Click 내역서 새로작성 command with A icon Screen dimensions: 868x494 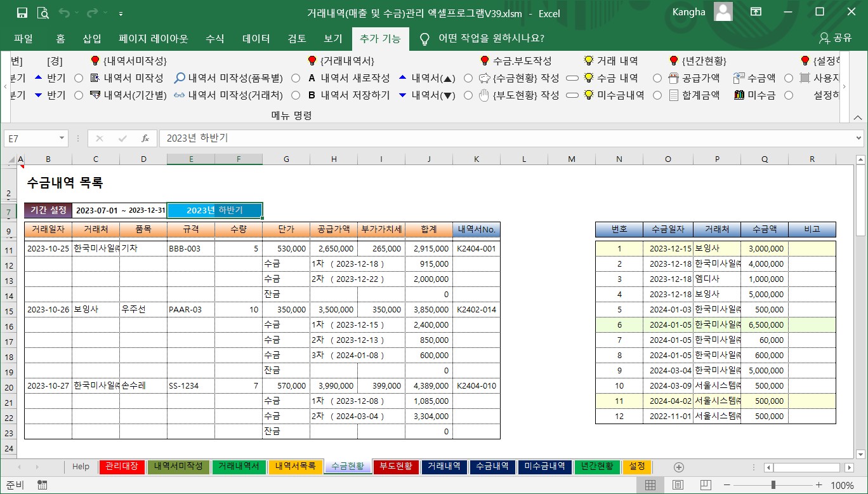coord(348,78)
